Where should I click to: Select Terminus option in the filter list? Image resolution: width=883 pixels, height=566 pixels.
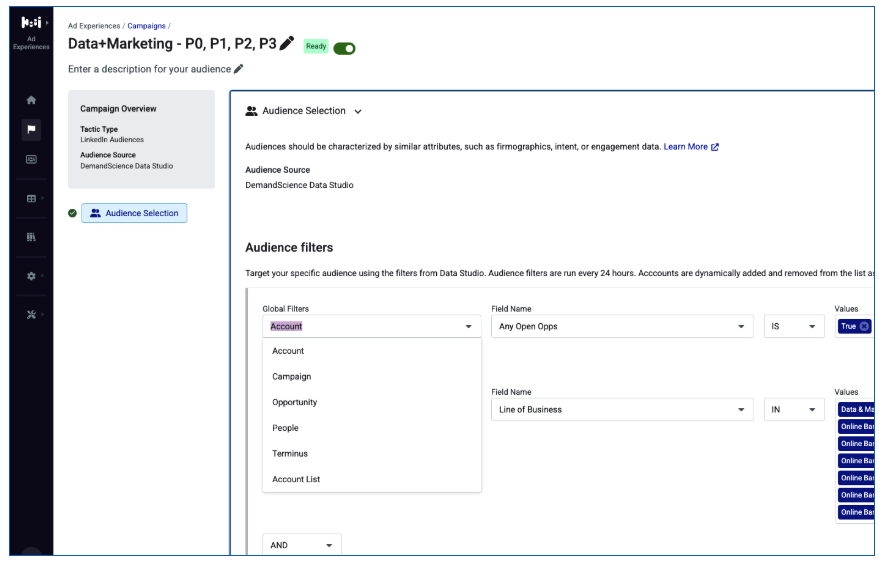[x=290, y=453]
